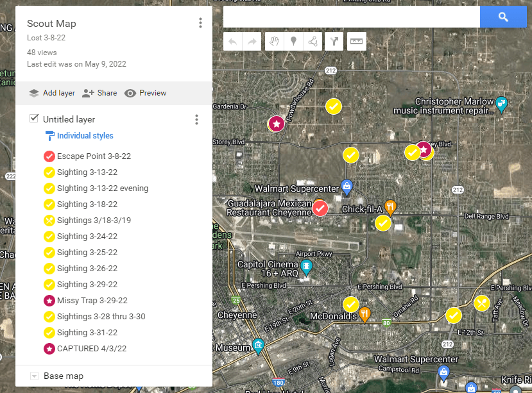Select the add marker tool
Screen dimensions: 532x393
pos(293,42)
